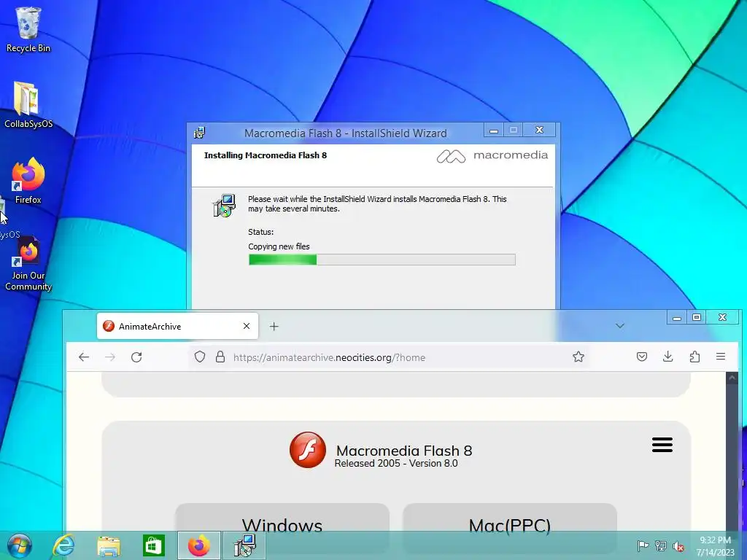Switch to the installer taskbar icon
Viewport: 747px width, 560px height.
(x=244, y=545)
